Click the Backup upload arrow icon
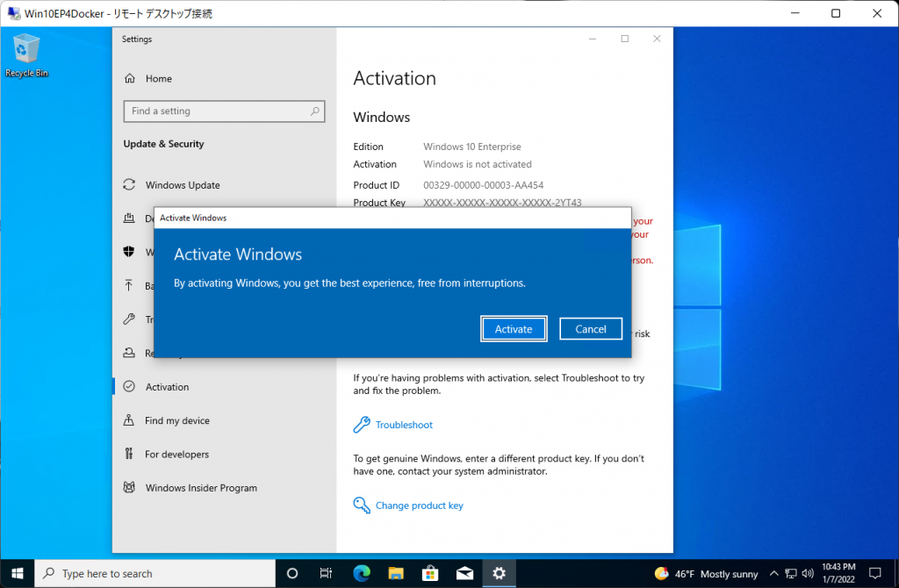The width and height of the screenshot is (899, 588). point(129,285)
